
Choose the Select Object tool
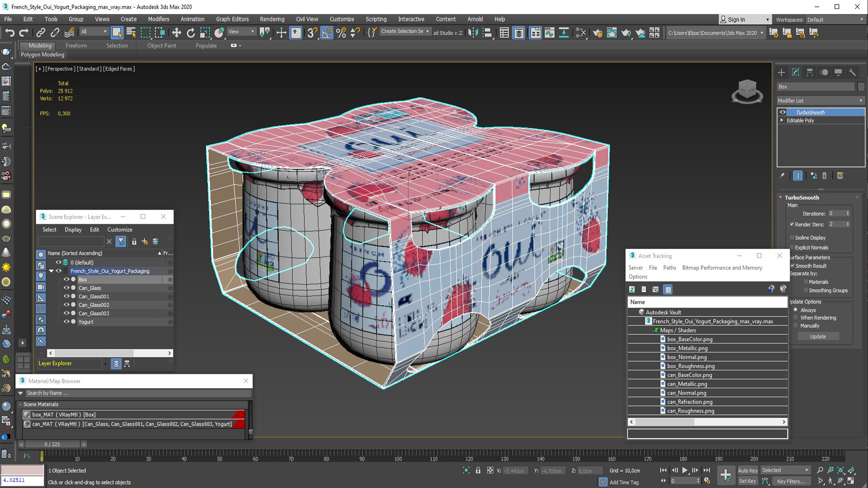click(x=117, y=33)
